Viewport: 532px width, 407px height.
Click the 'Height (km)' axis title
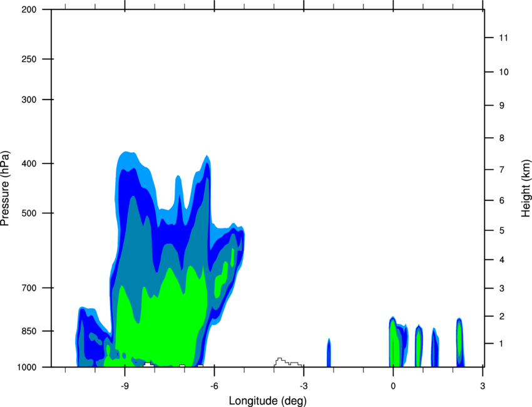click(526, 188)
